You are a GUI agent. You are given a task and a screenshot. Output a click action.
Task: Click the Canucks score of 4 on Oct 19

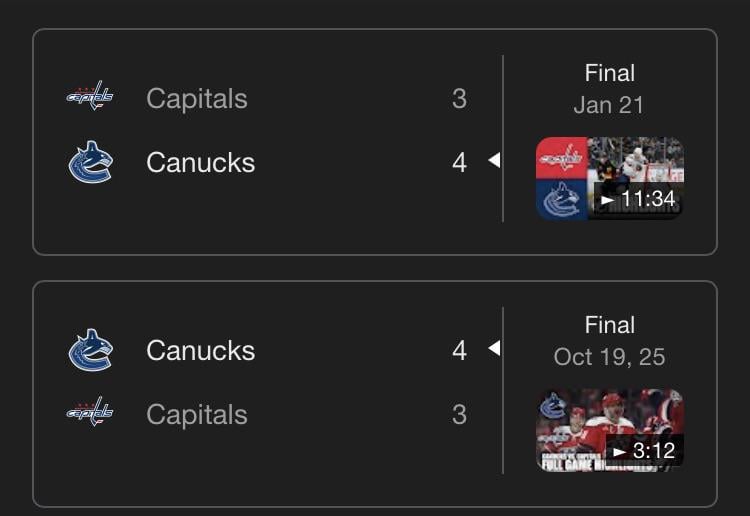tap(459, 351)
